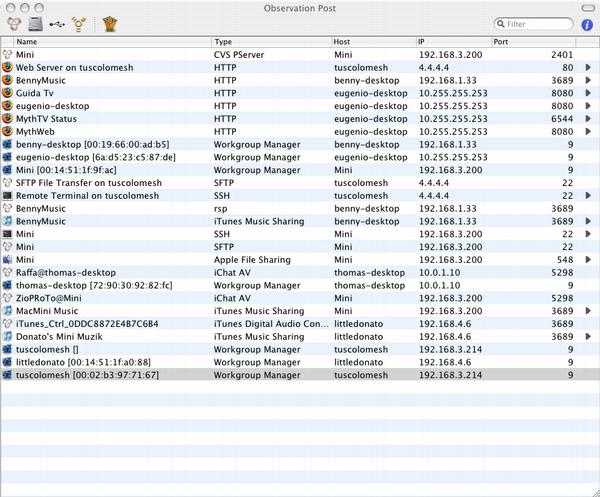Click the arrow on the MythTV Status row

coord(588,118)
